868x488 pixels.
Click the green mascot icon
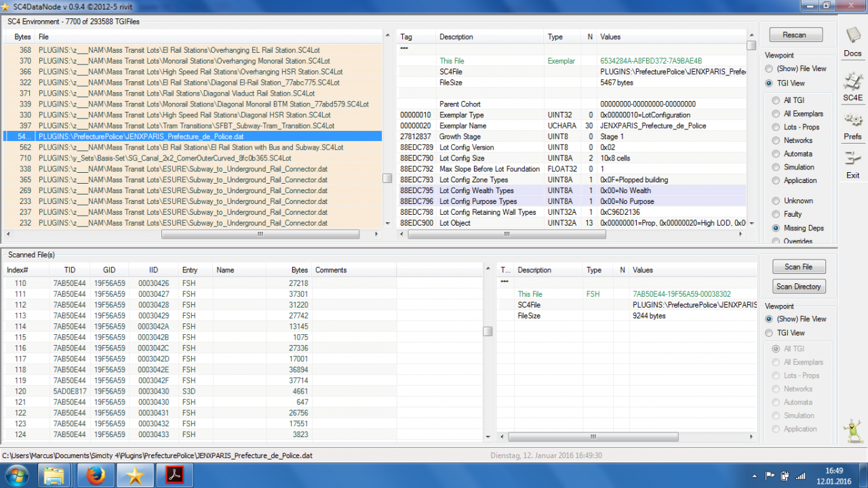(x=852, y=431)
